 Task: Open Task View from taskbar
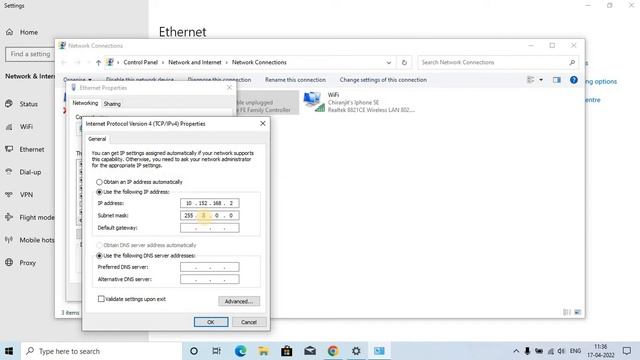(217, 351)
